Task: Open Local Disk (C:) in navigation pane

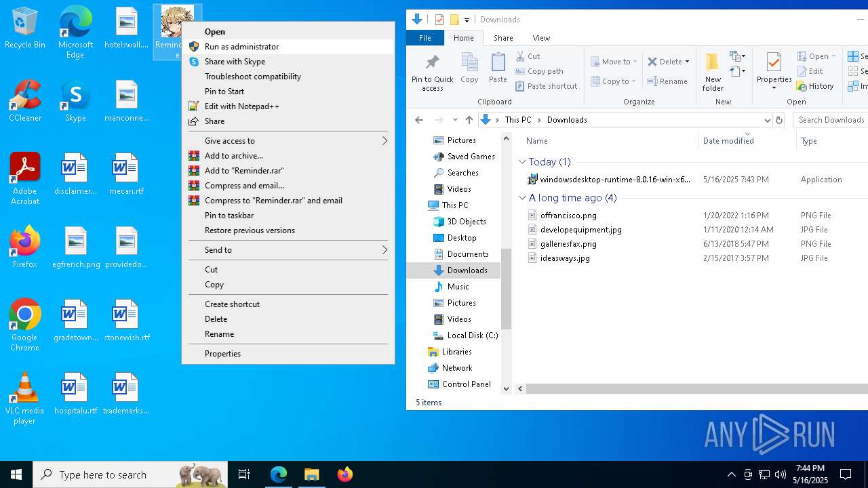Action: click(x=465, y=335)
